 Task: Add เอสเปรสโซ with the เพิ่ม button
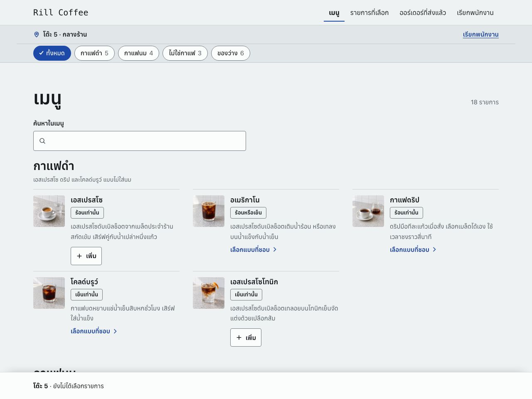(86, 256)
